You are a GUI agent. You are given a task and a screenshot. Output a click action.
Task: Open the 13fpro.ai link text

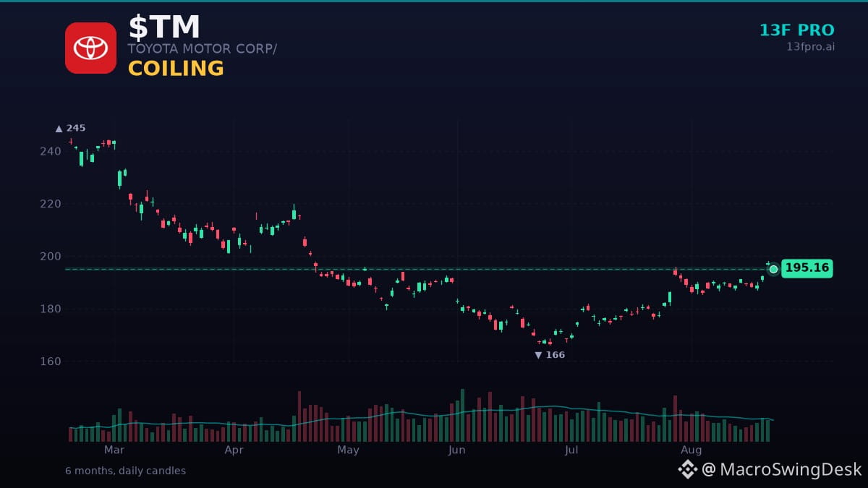click(x=810, y=47)
